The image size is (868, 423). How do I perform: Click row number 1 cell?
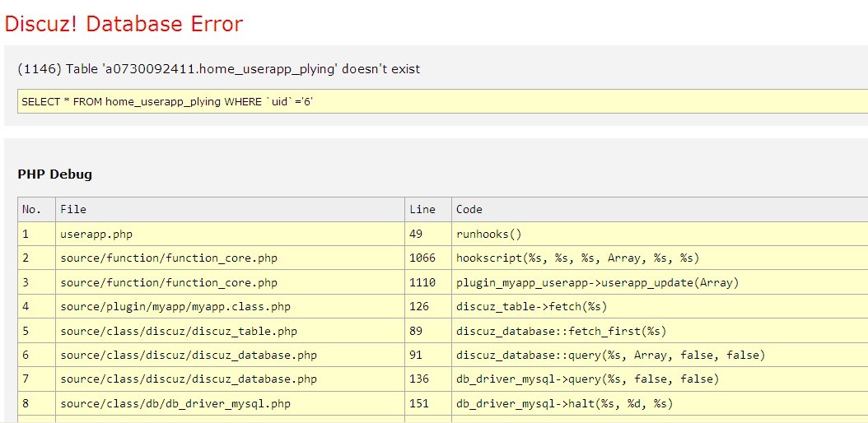[36, 234]
